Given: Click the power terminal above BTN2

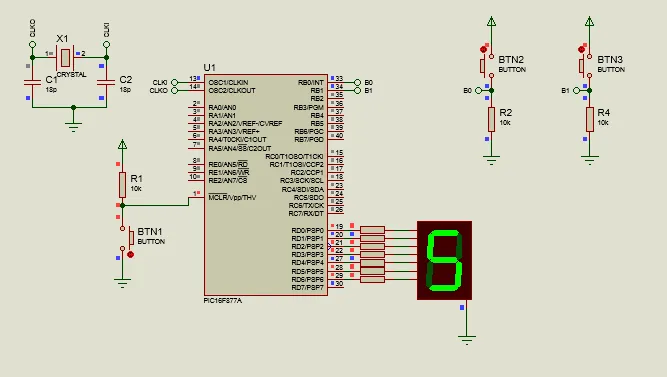Looking at the screenshot, I should pyautogui.click(x=491, y=22).
